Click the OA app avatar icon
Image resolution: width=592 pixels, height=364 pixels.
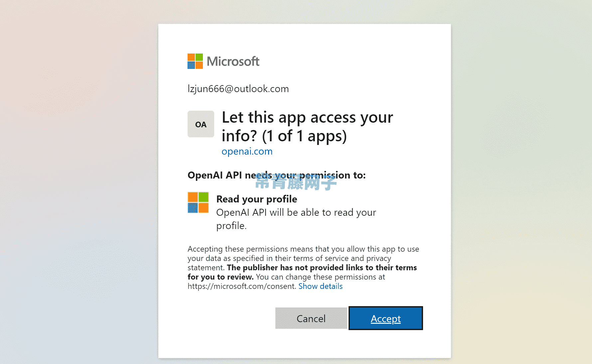201,124
